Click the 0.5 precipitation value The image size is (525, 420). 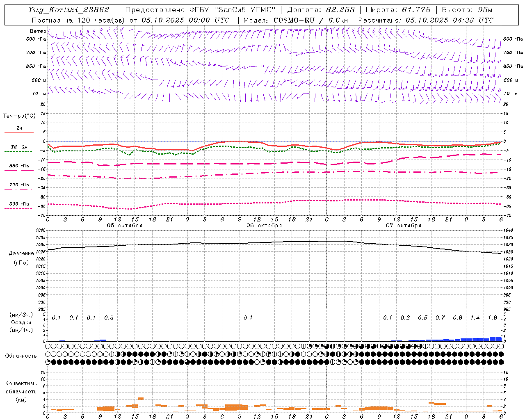[x=422, y=317]
